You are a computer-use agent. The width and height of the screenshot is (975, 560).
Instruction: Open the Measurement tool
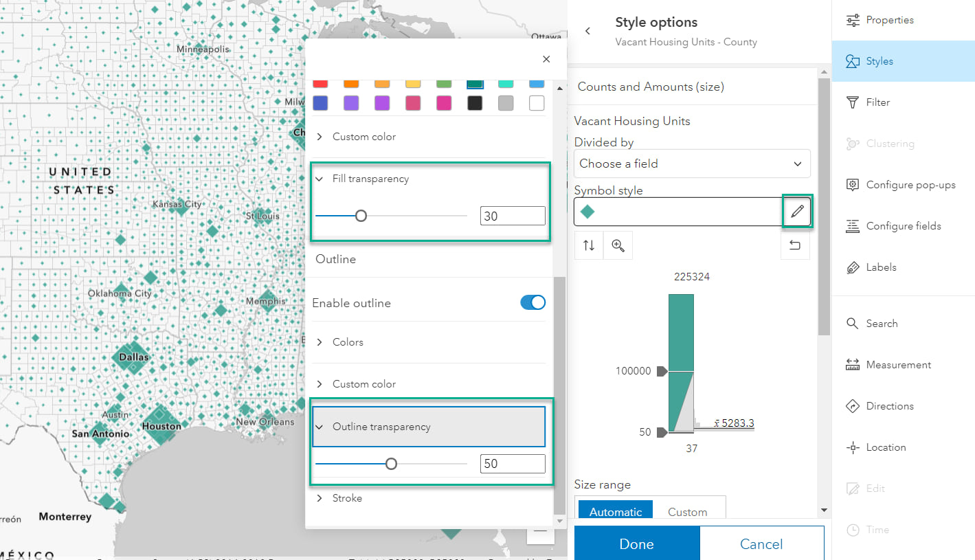coord(904,365)
